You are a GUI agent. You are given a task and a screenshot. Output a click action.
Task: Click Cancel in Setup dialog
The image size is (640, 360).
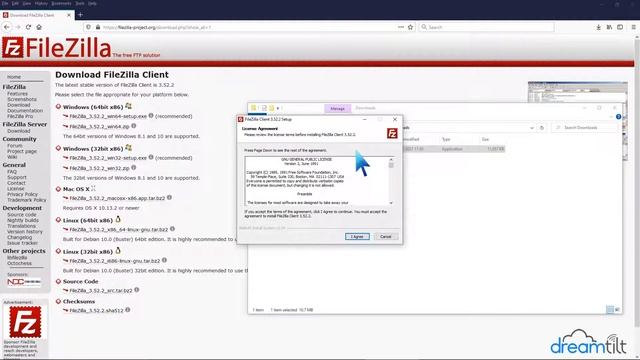point(385,237)
